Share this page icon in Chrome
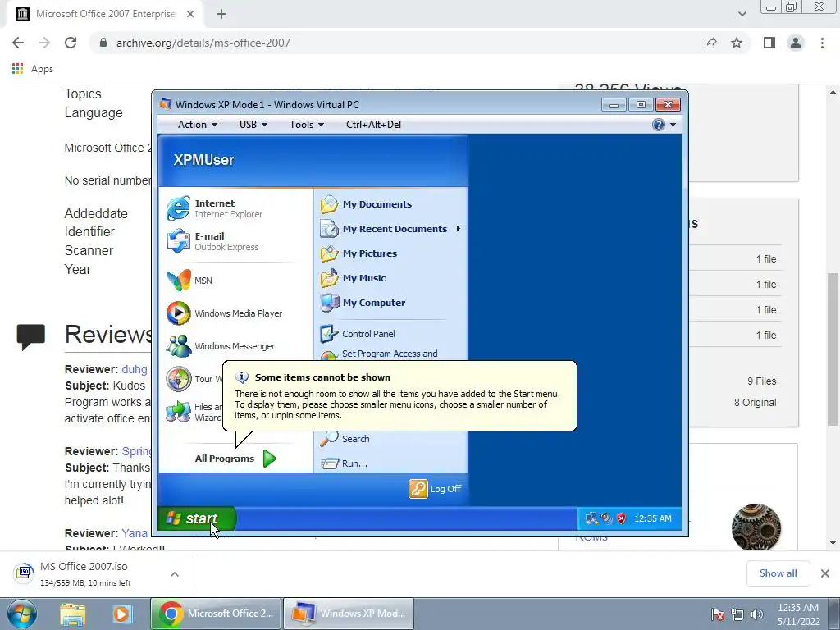Viewport: 840px width, 630px height. point(710,43)
